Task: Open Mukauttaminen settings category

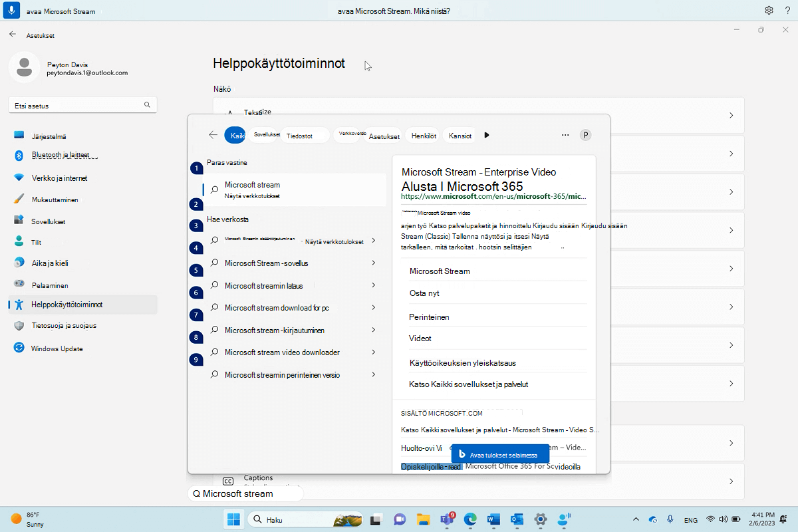Action: (83, 199)
